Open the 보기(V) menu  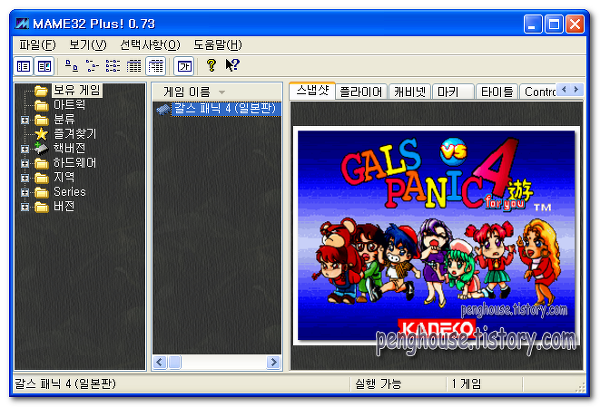coord(87,45)
